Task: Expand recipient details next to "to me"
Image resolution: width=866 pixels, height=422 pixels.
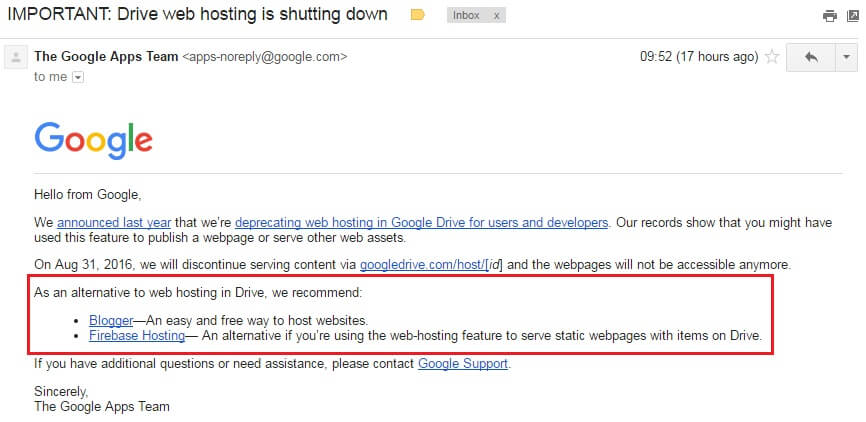Action: click(78, 76)
